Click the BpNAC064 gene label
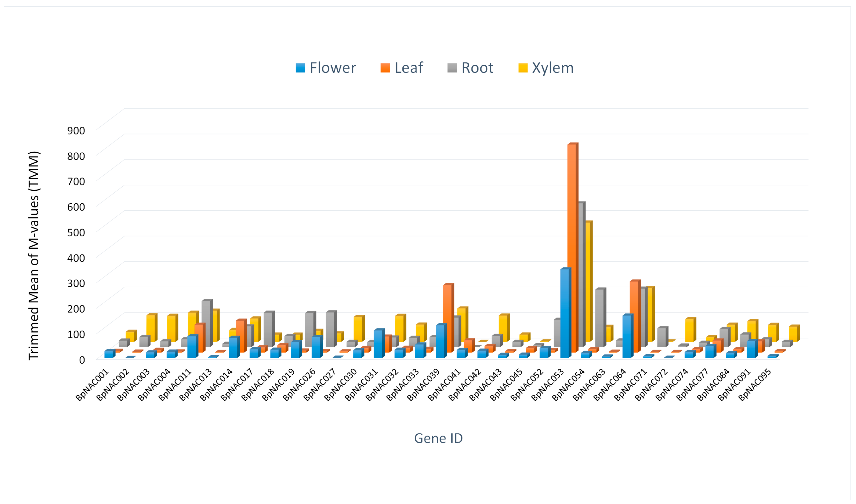The width and height of the screenshot is (856, 504). [x=610, y=385]
